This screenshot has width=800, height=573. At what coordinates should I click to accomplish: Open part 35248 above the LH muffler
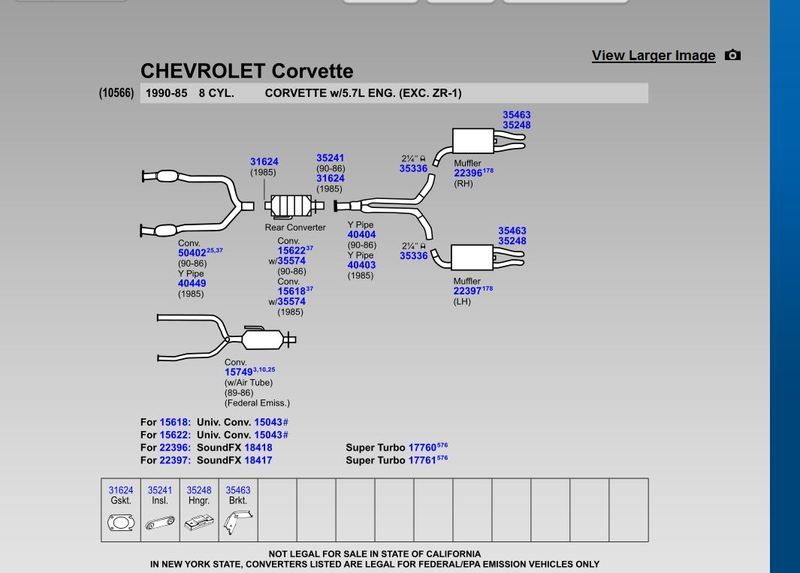pyautogui.click(x=512, y=241)
